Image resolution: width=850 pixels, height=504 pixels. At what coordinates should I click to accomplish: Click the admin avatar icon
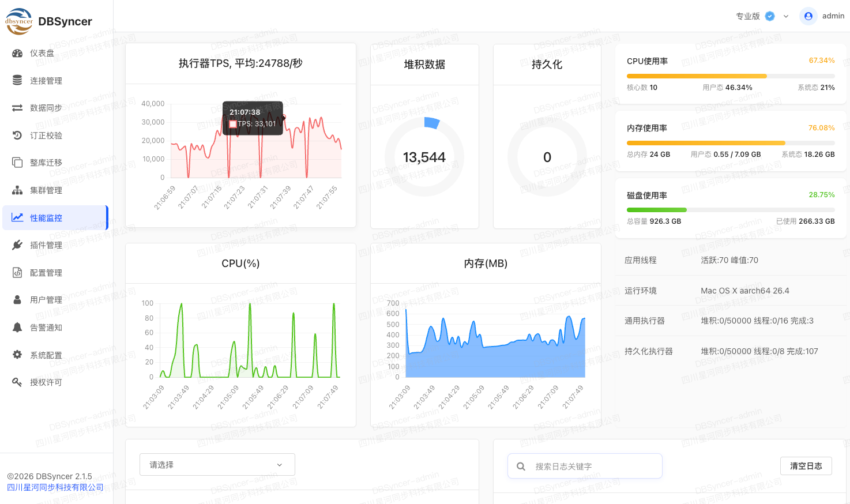[808, 16]
